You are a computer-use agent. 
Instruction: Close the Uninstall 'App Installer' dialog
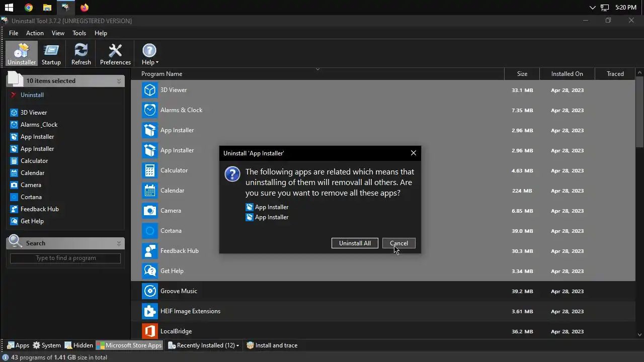tap(413, 153)
